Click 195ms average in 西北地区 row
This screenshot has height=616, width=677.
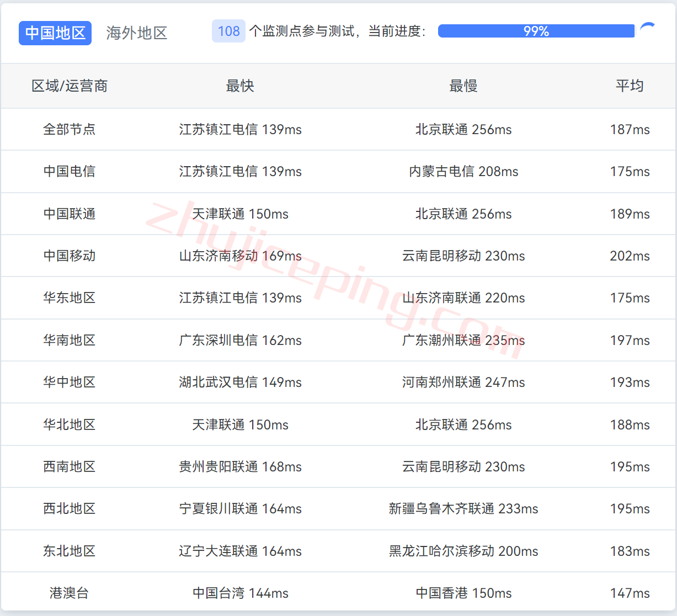pyautogui.click(x=630, y=508)
